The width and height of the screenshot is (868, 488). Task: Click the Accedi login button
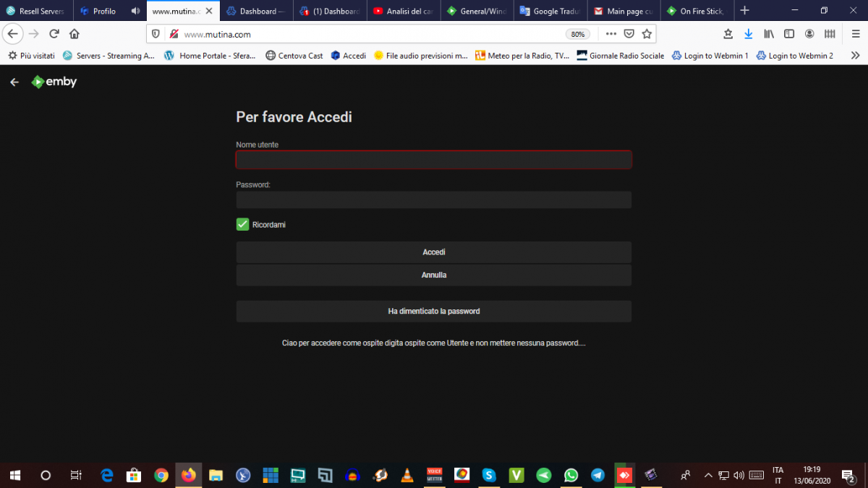click(x=434, y=252)
